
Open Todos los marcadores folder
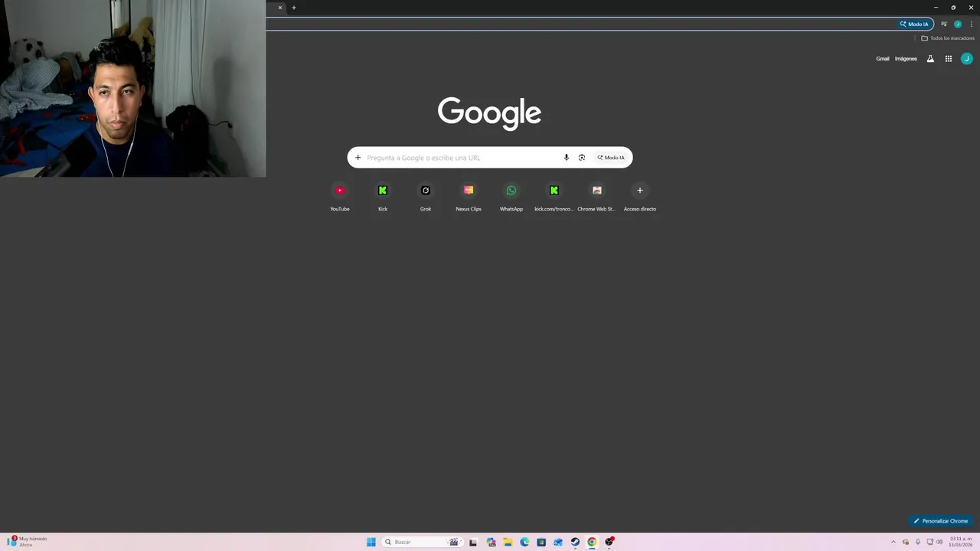point(948,38)
